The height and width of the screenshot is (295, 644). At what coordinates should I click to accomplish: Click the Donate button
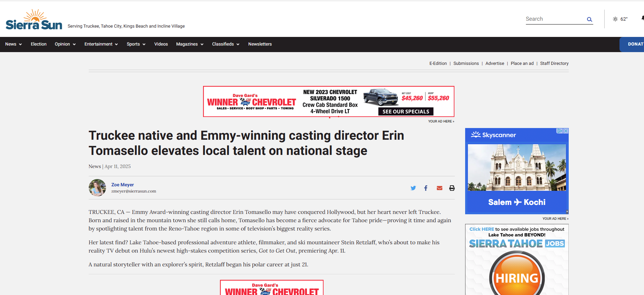632,44
